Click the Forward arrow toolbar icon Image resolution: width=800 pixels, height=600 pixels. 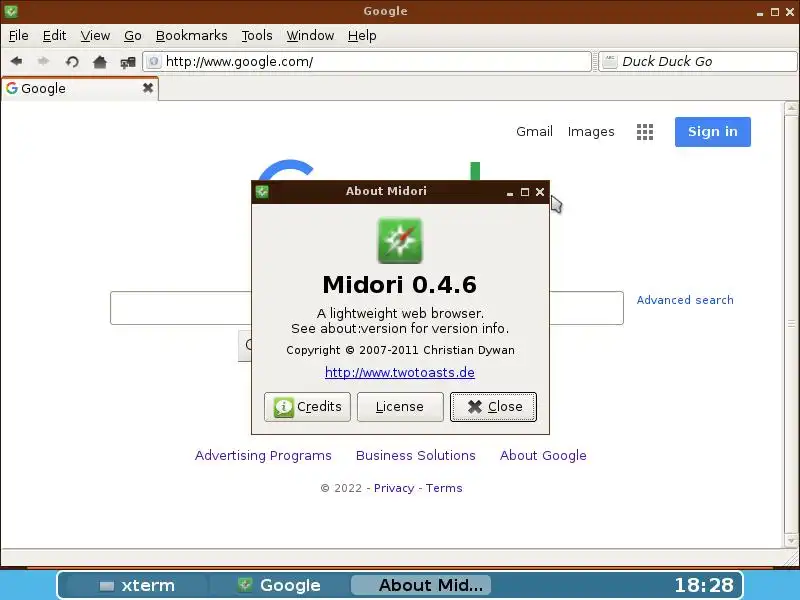[x=43, y=62]
